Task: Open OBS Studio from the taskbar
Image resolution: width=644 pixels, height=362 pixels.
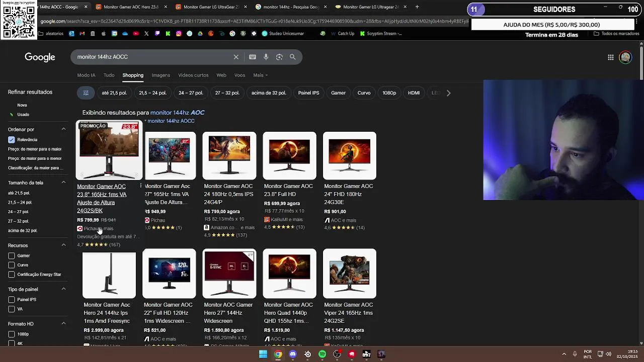Action: pyautogui.click(x=337, y=354)
